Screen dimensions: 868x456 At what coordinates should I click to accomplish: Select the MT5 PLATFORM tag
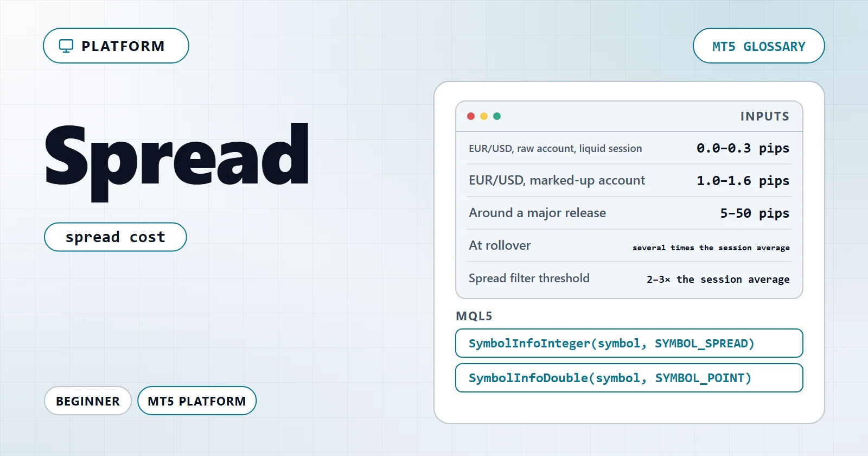tap(197, 401)
